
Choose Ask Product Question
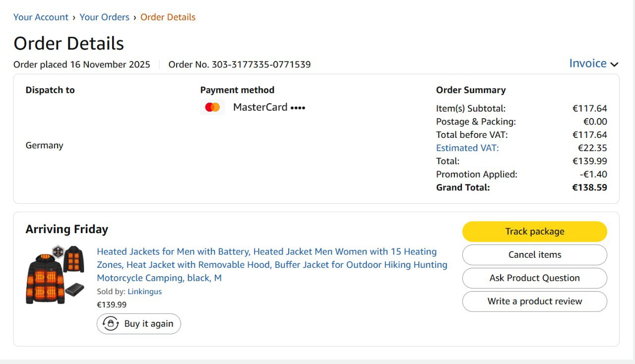(534, 278)
